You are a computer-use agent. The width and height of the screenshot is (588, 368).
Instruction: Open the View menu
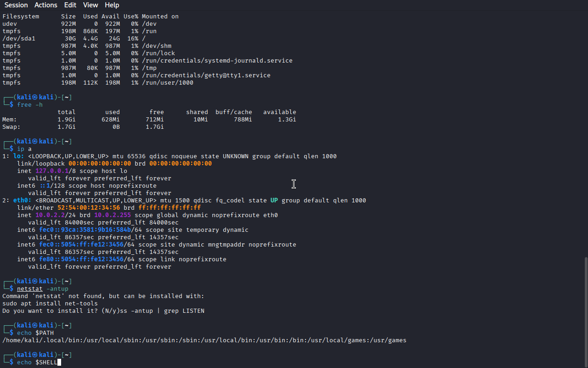(x=90, y=5)
